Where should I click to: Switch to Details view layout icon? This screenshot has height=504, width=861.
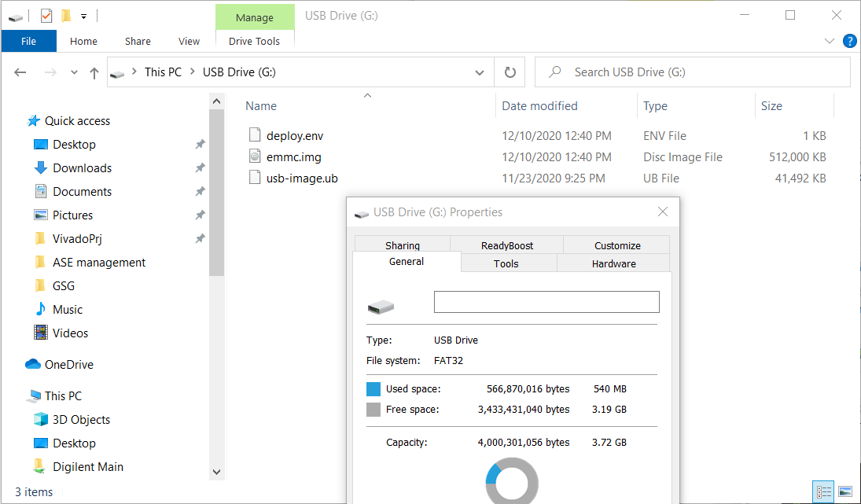tap(822, 491)
